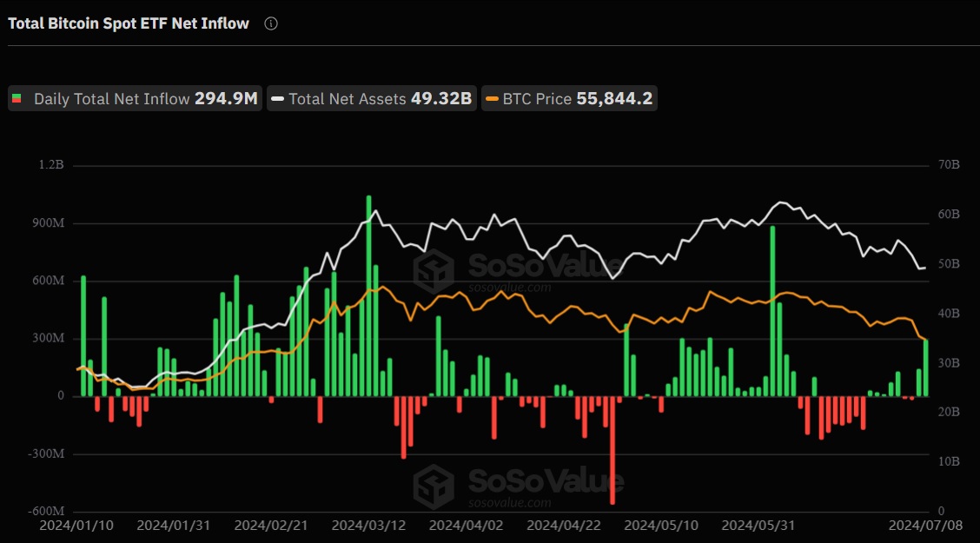Image resolution: width=980 pixels, height=543 pixels.
Task: Click the info icon beside the chart title
Action: [270, 23]
